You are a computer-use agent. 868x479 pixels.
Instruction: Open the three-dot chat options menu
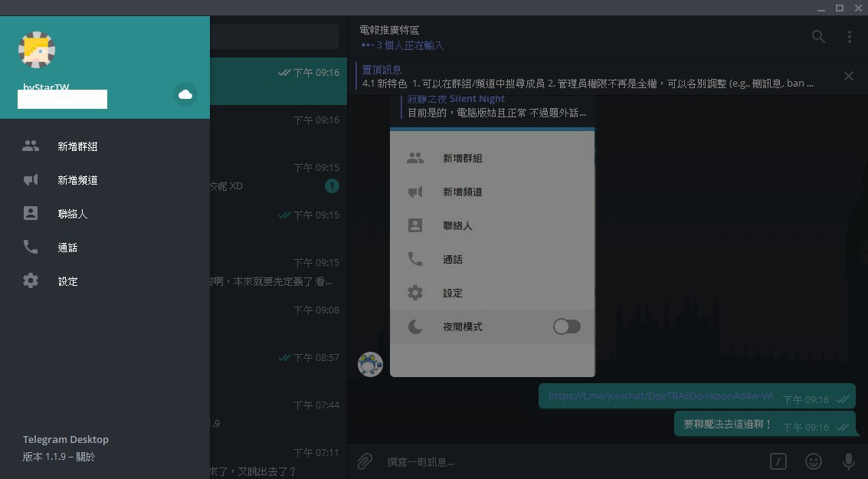tap(849, 37)
